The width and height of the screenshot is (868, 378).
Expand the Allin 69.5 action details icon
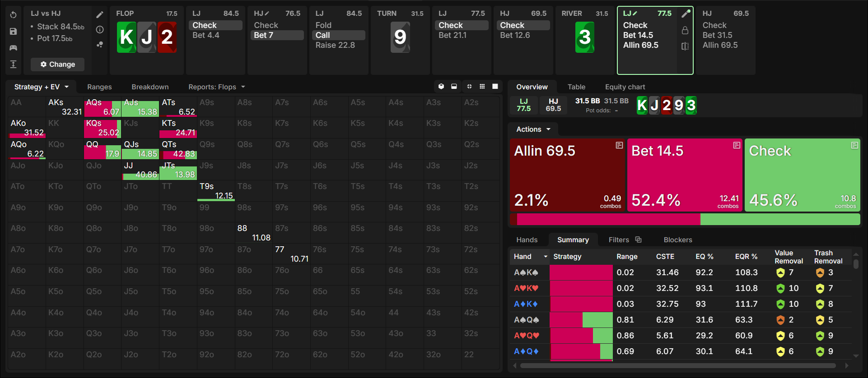point(619,145)
